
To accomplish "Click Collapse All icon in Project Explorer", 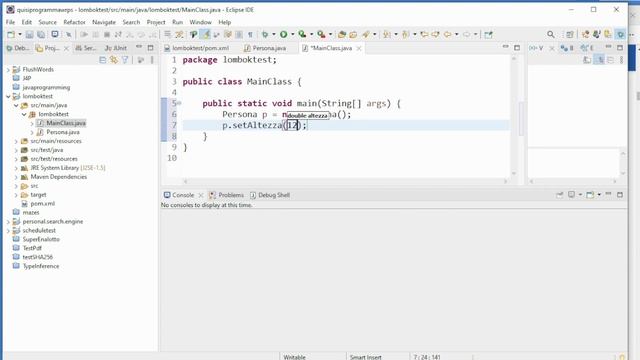I will (x=102, y=60).
